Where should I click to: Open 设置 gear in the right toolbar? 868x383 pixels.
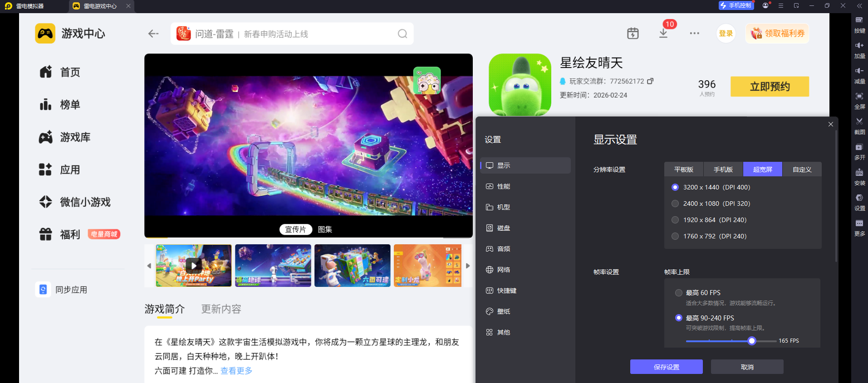(x=859, y=198)
